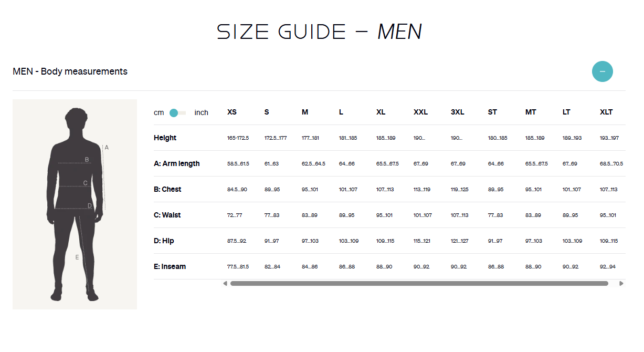
Task: Click the 3XL size column header
Action: tap(457, 112)
